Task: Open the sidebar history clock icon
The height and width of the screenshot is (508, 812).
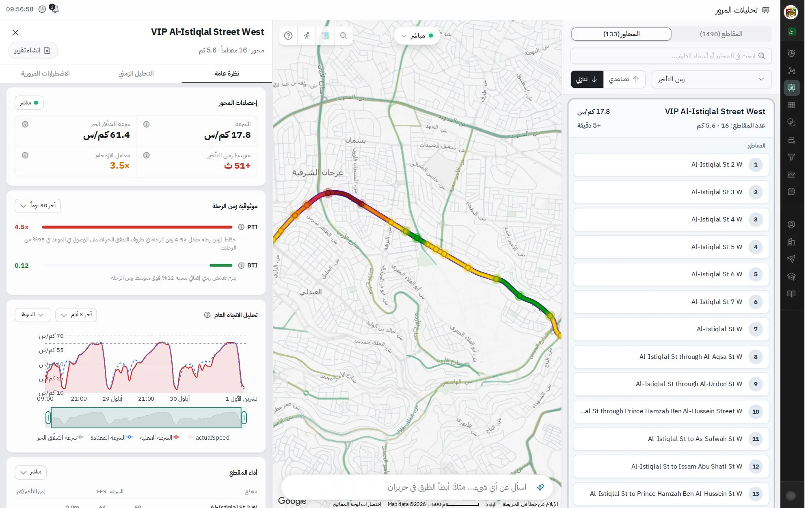Action: click(x=791, y=53)
